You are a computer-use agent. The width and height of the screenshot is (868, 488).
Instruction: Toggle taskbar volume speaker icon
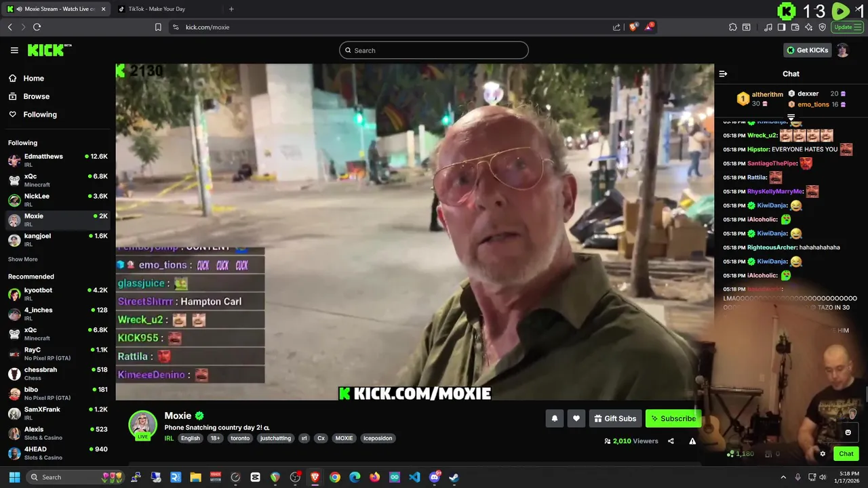click(x=823, y=477)
